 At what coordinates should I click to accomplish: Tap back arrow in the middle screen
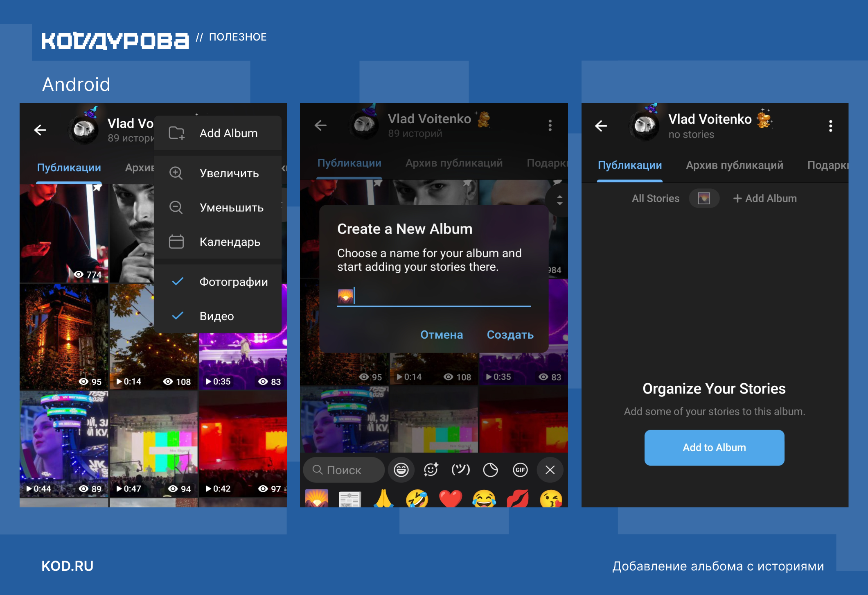pos(320,125)
